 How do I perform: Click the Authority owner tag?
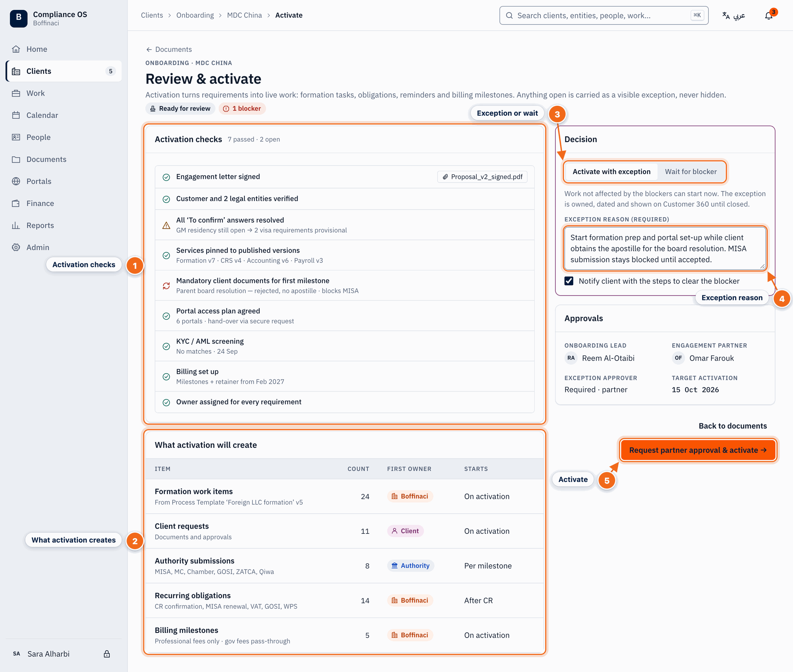(410, 566)
